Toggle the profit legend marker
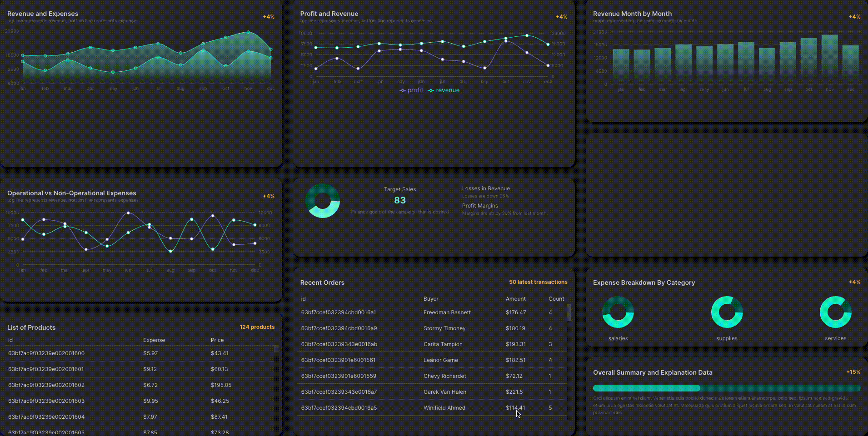Viewport: 868px width, 436px height. point(403,90)
